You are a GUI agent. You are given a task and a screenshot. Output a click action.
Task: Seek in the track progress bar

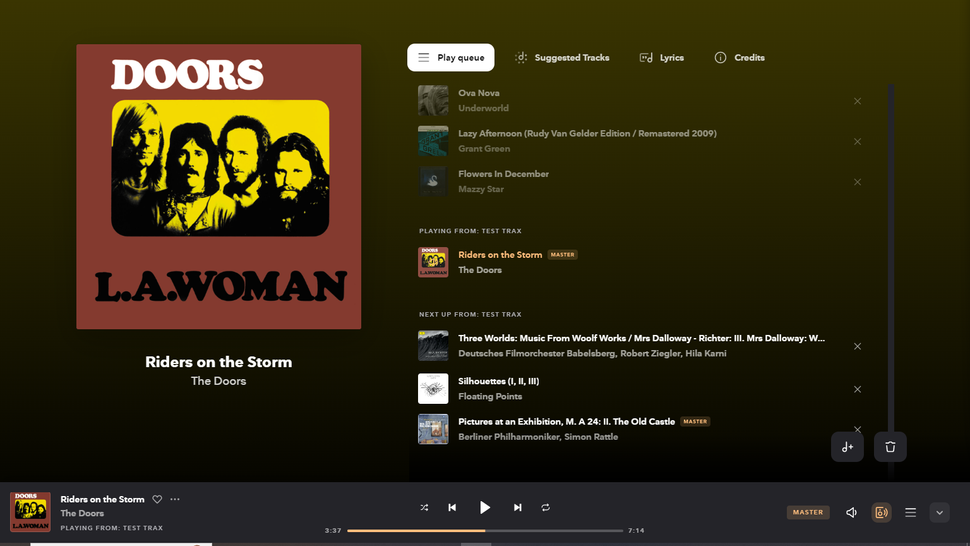(x=485, y=531)
